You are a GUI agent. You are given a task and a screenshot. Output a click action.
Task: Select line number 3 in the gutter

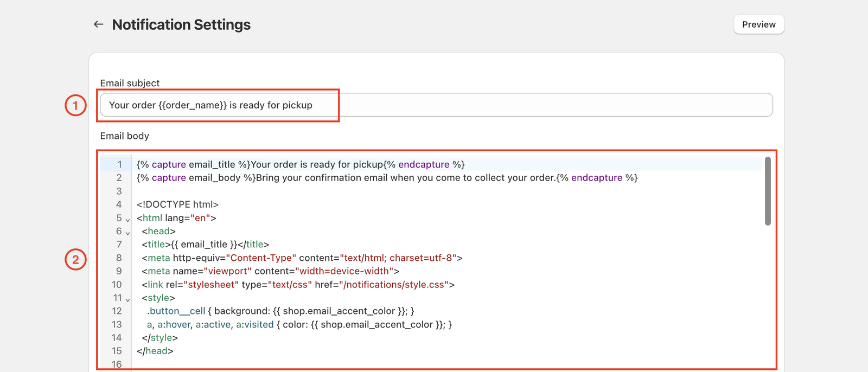(119, 191)
